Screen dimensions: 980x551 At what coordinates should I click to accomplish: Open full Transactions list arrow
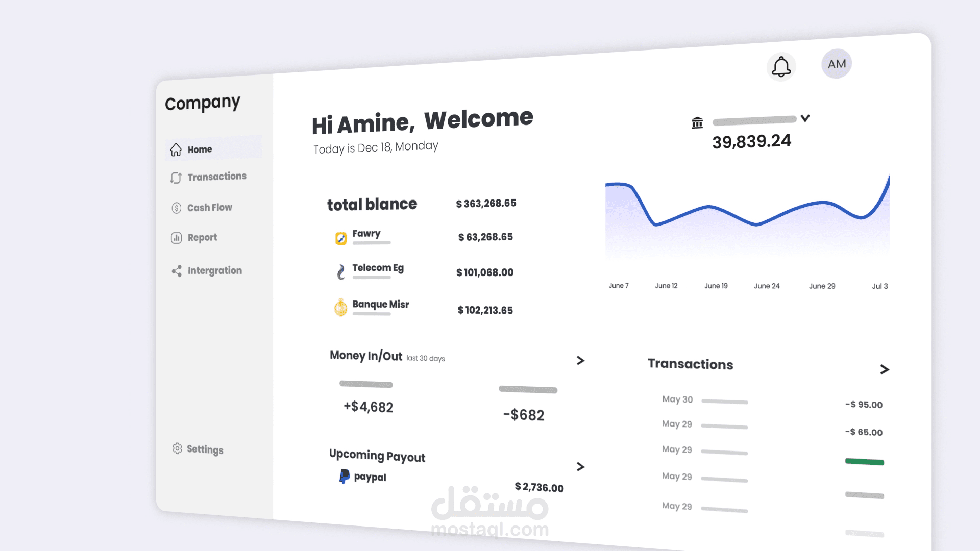coord(885,369)
